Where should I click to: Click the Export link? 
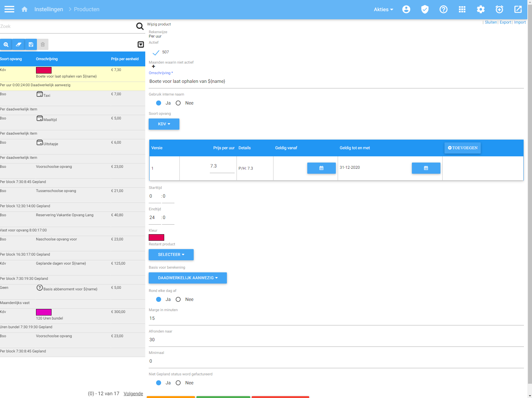point(505,22)
